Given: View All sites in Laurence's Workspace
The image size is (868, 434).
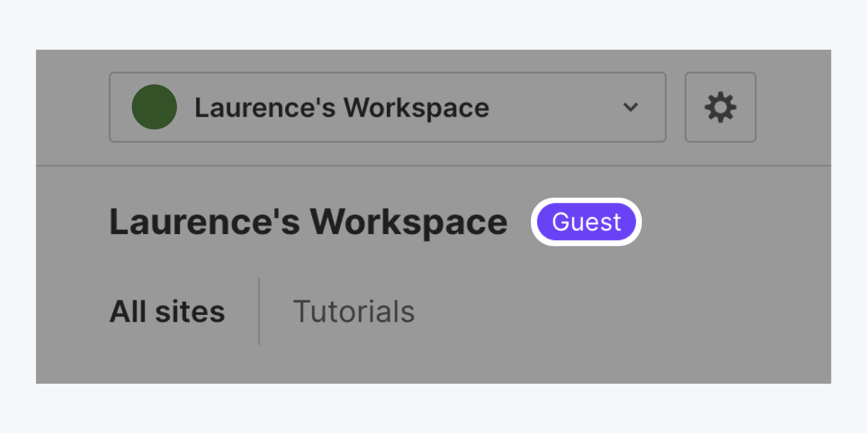Looking at the screenshot, I should coord(167,311).
